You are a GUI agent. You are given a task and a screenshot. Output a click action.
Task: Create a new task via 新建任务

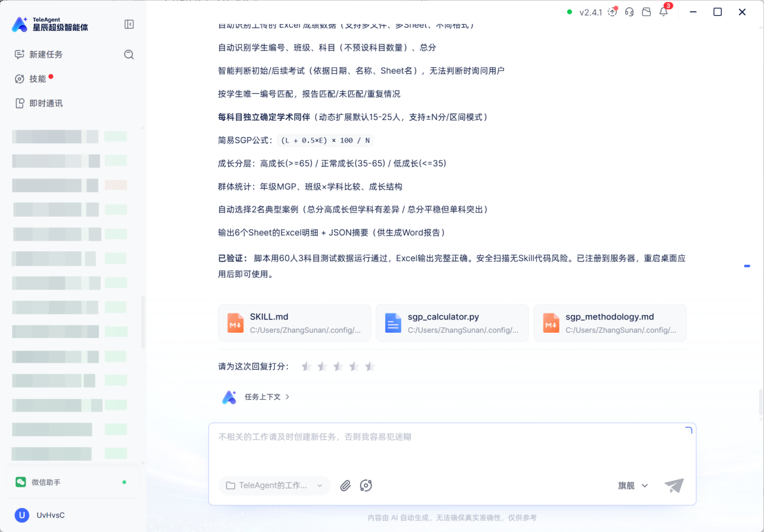point(39,54)
